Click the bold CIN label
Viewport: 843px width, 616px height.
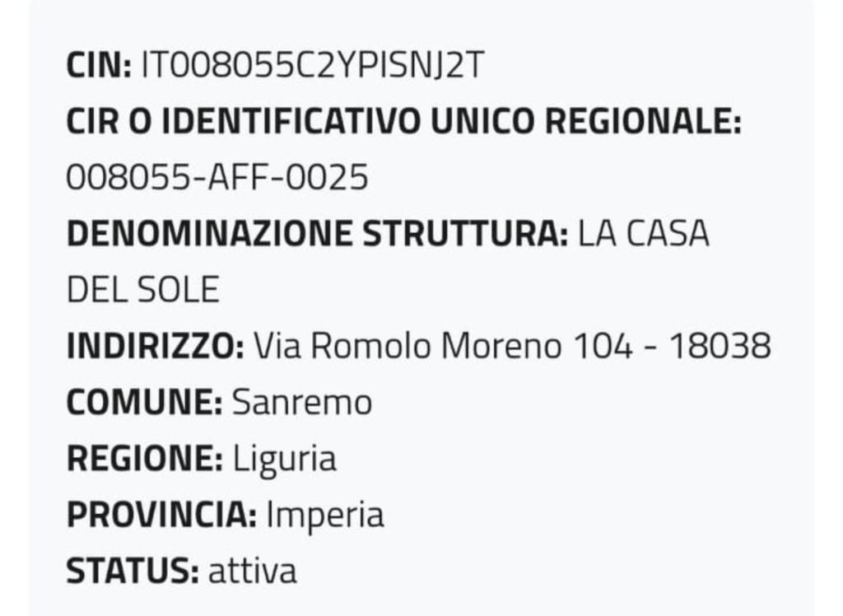click(99, 67)
